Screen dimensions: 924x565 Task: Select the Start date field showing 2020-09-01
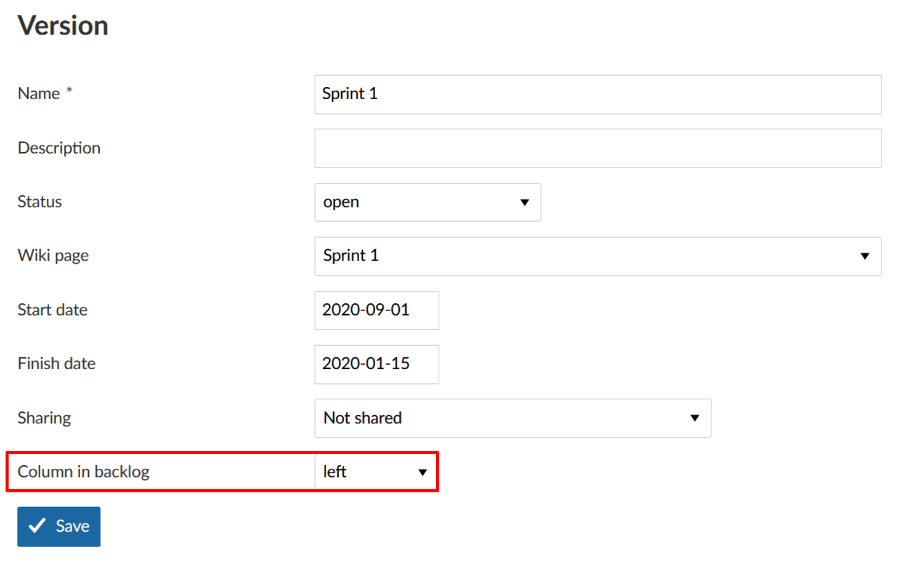pos(376,310)
